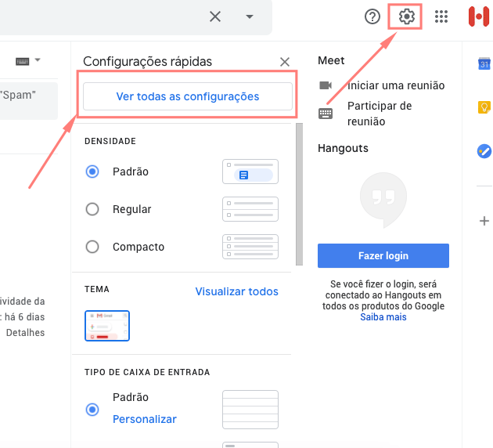The image size is (493, 448).
Task: Select the Compacto density option
Action: [92, 247]
